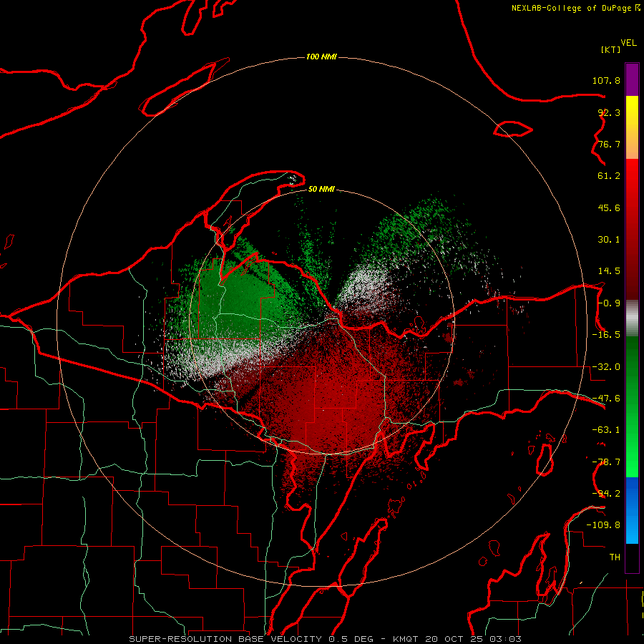Select the 76.7 scale value

point(609,144)
